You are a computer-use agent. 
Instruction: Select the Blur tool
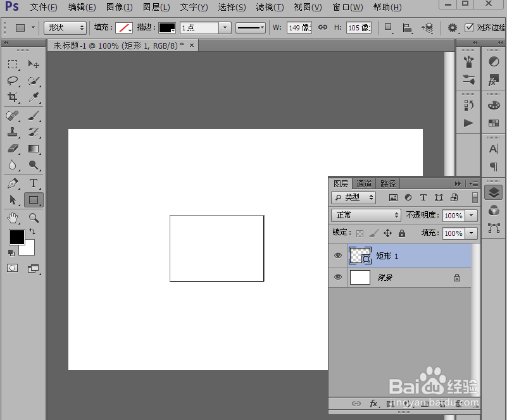pos(13,165)
